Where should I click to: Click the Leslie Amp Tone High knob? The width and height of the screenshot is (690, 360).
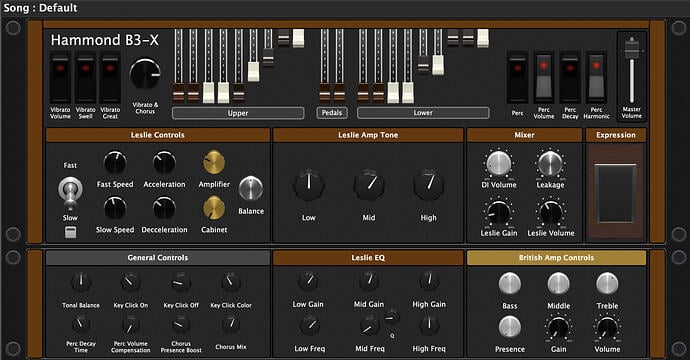pos(429,184)
